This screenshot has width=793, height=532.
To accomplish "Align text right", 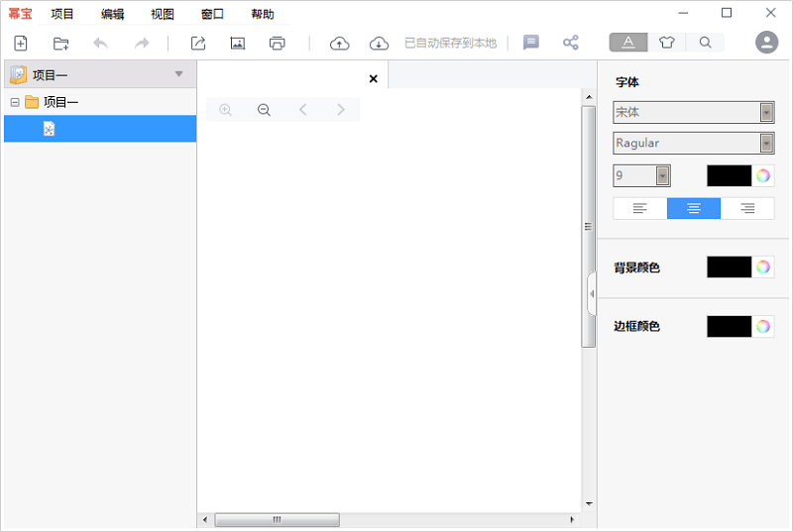I will tap(747, 208).
